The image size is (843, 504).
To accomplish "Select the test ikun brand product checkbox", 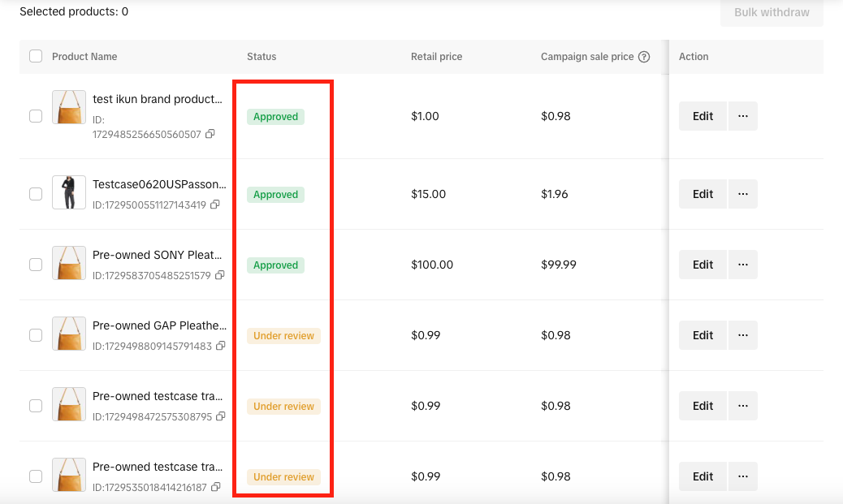I will (x=36, y=116).
